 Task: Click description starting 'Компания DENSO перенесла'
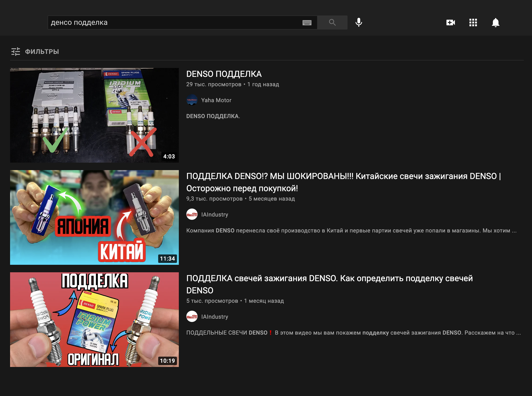[x=352, y=231]
